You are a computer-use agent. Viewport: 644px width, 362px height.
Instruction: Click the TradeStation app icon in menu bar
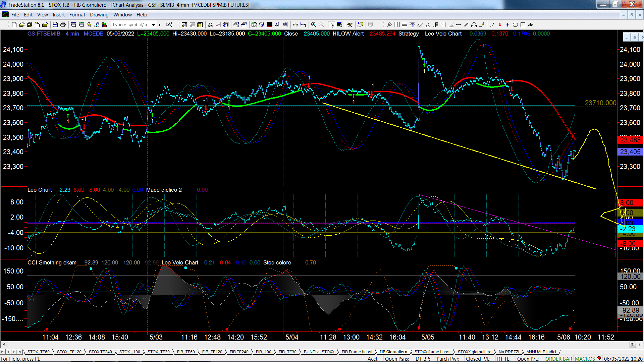pos(5,14)
